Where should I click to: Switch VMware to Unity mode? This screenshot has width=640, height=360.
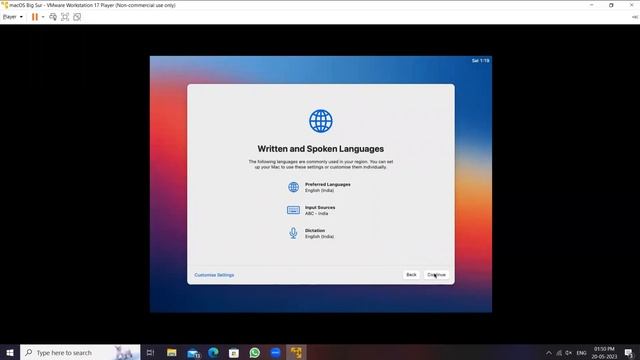(x=77, y=17)
